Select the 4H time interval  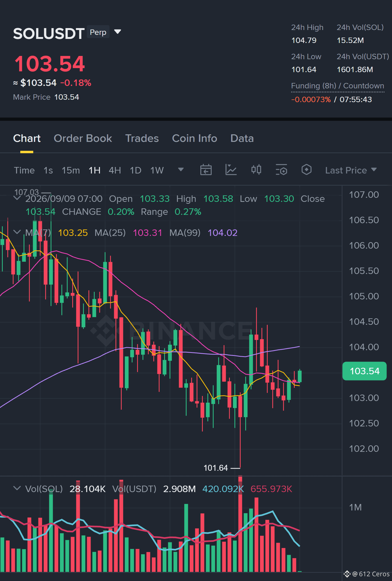pos(115,170)
